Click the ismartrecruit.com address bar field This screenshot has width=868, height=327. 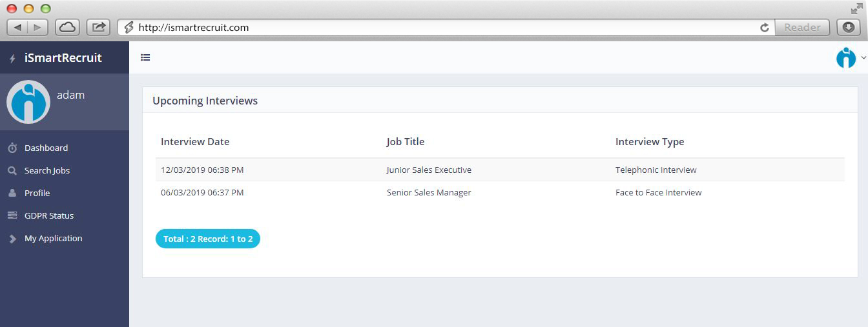[439, 28]
